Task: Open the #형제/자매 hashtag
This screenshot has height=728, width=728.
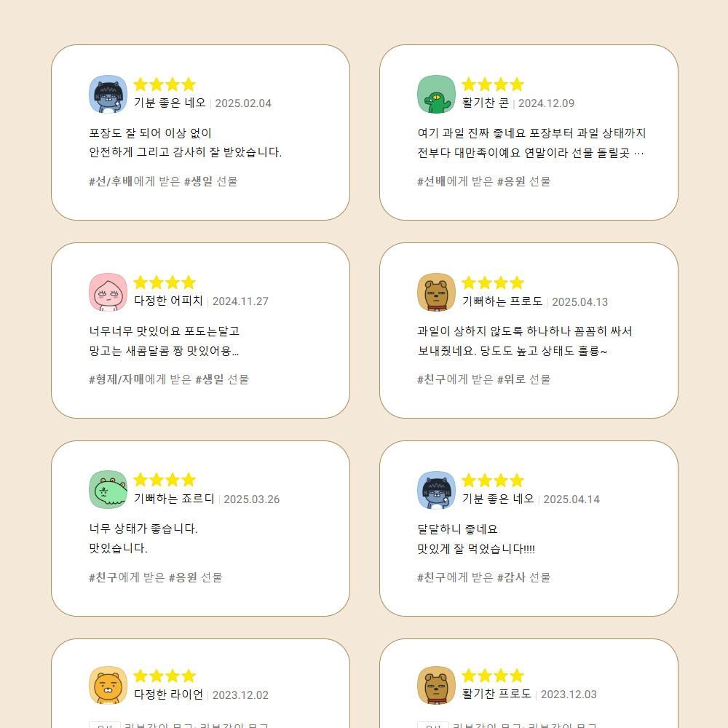Action: [116, 379]
